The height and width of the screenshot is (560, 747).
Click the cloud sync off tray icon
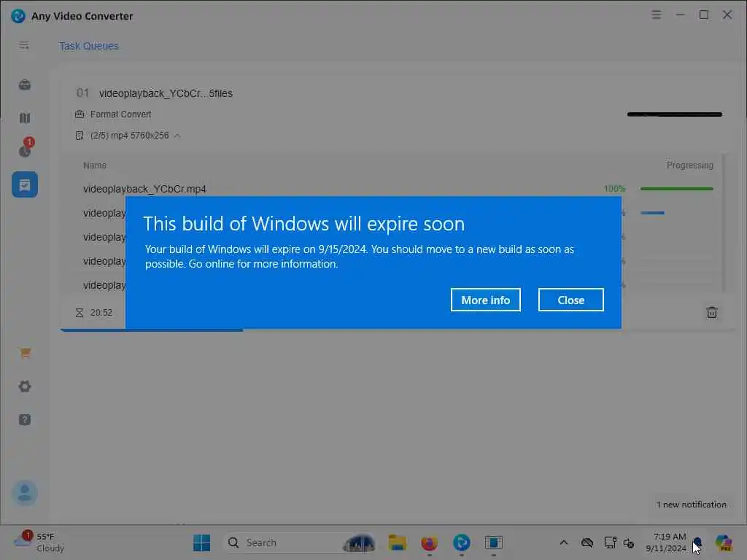click(587, 542)
